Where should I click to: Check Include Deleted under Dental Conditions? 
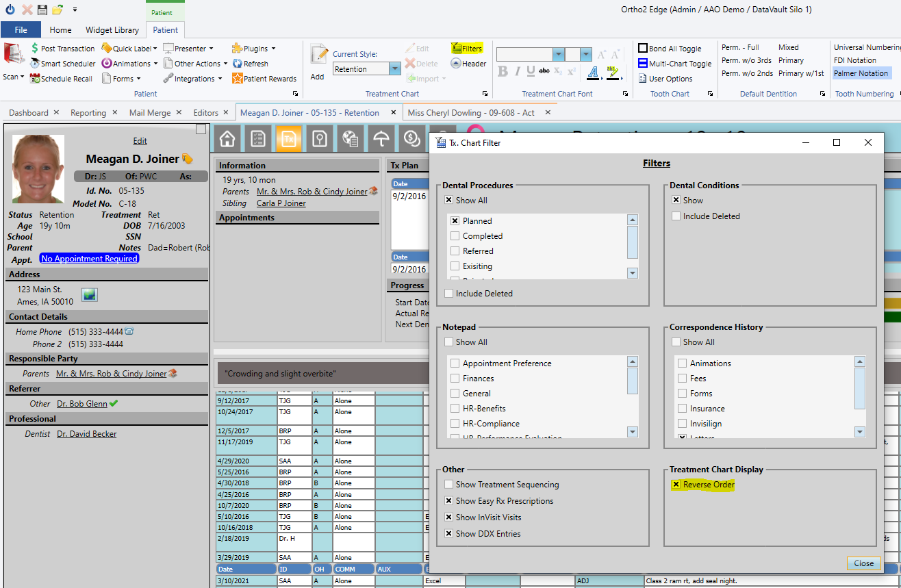tap(676, 216)
